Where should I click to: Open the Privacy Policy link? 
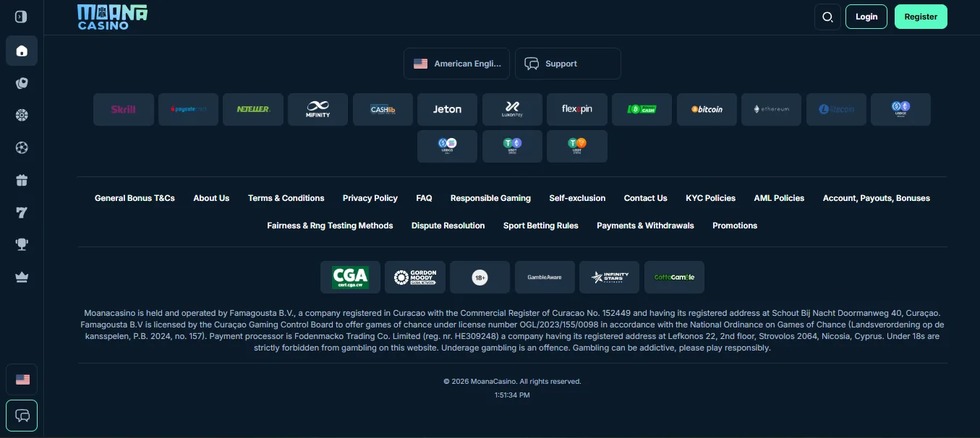click(370, 198)
